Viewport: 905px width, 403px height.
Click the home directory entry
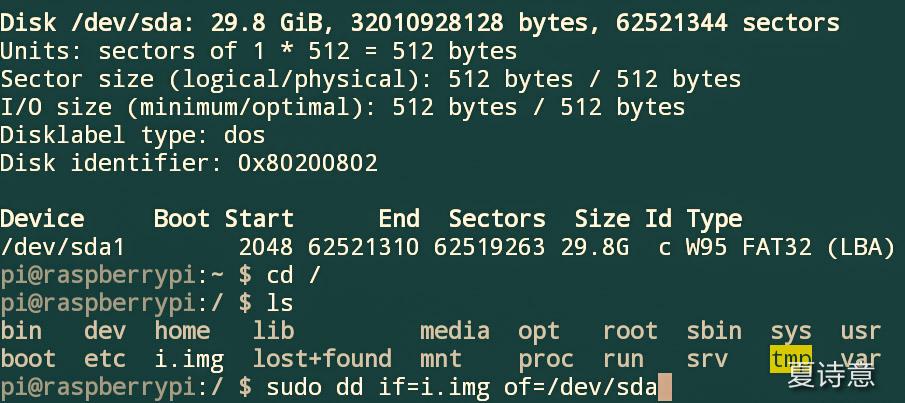click(182, 331)
